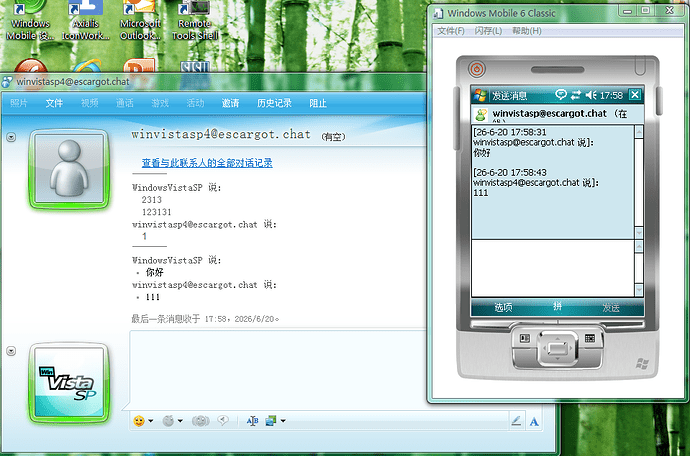690x456 pixels.
Task: Open 帮助(H) menu in emulator window
Action: point(526,30)
